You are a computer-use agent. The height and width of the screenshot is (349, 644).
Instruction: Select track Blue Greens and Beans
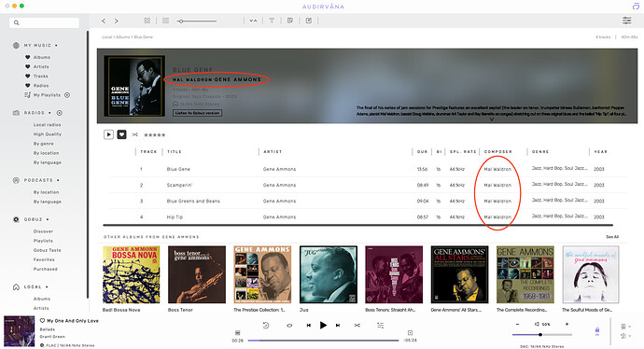[193, 201]
